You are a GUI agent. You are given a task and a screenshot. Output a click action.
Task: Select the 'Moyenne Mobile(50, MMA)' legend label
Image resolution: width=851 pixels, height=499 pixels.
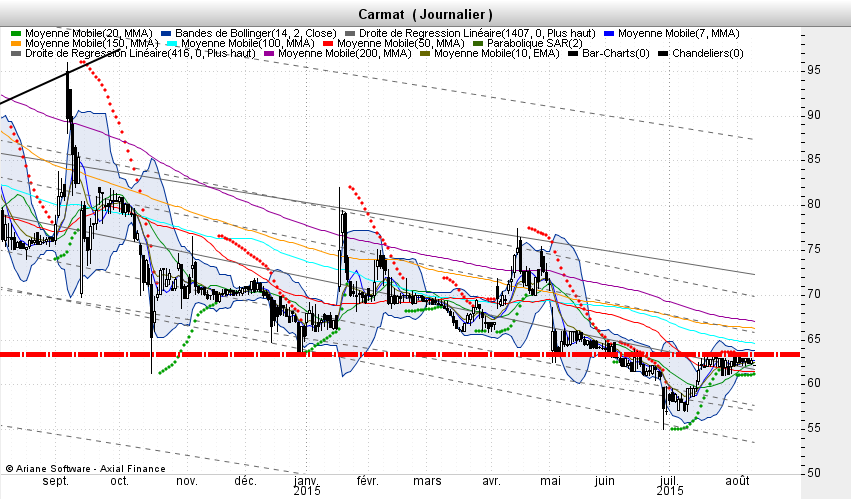pyautogui.click(x=401, y=43)
